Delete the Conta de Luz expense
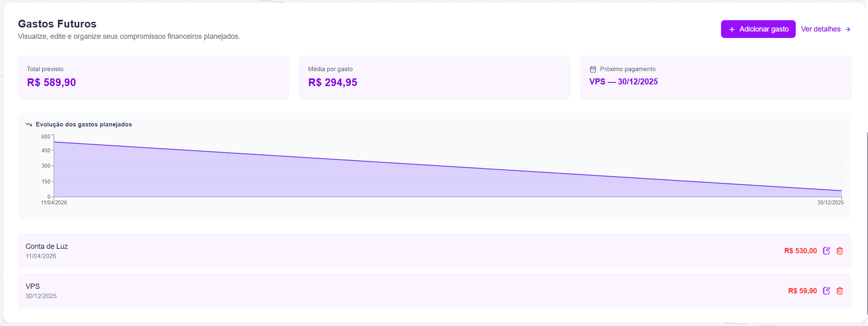The height and width of the screenshot is (326, 868). (840, 251)
